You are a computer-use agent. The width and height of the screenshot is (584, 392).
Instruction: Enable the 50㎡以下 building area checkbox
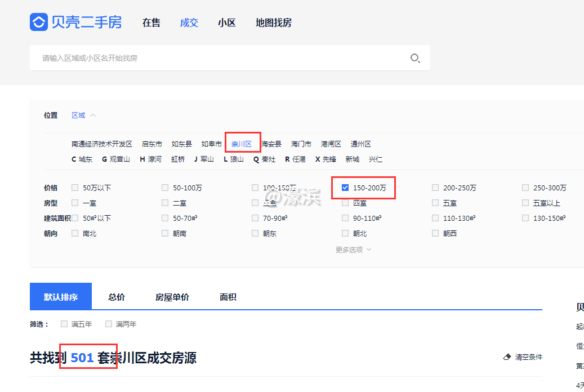[x=75, y=217]
